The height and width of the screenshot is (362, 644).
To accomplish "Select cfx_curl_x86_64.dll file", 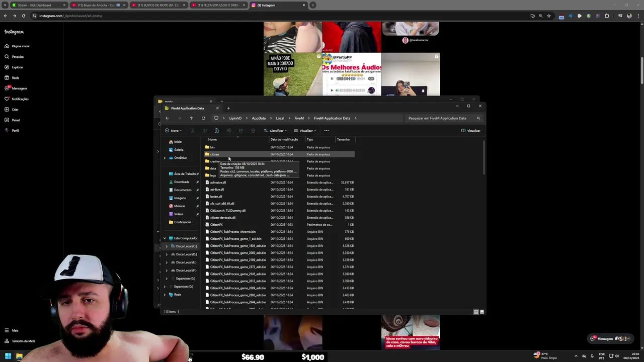I will tap(279, 204).
